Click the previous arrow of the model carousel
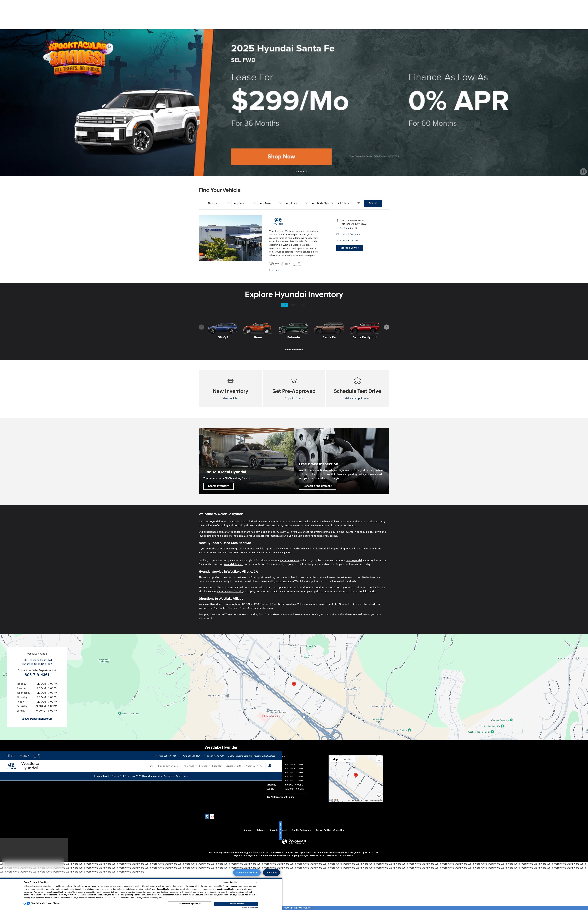 (x=202, y=327)
